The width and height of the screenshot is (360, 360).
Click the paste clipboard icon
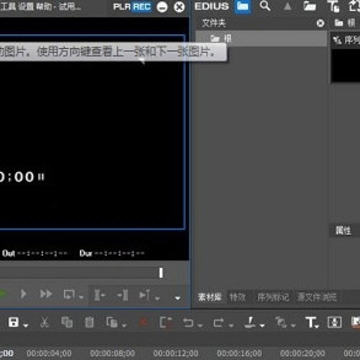point(89,322)
